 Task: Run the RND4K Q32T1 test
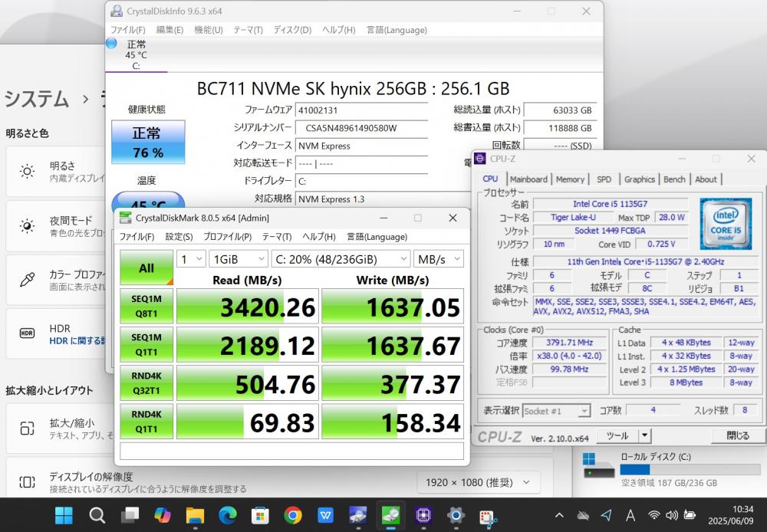tap(146, 383)
